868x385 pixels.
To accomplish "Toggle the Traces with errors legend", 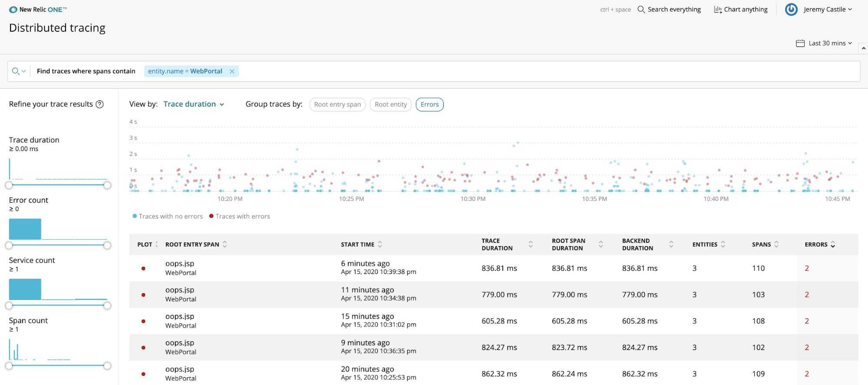I will pyautogui.click(x=240, y=216).
